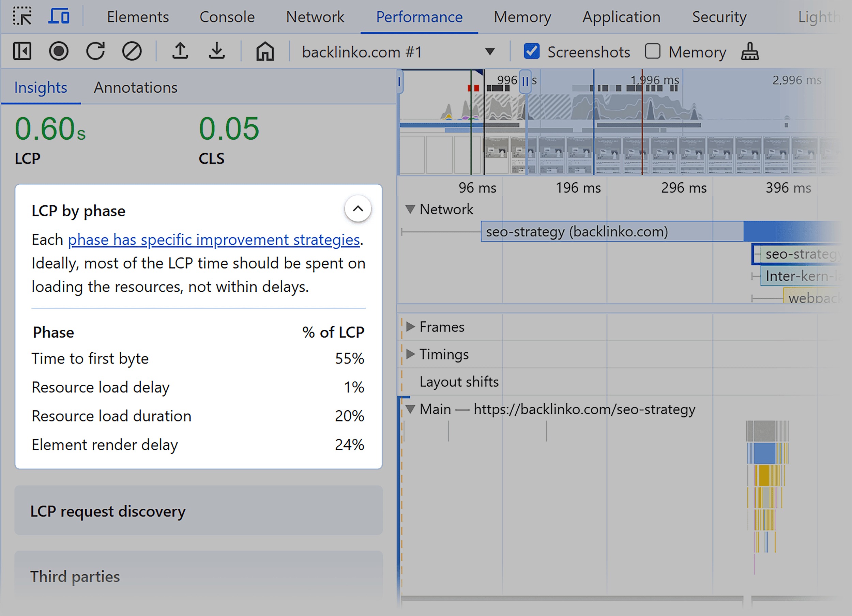Switch to the Annotations sidebar tab
852x616 pixels.
135,87
